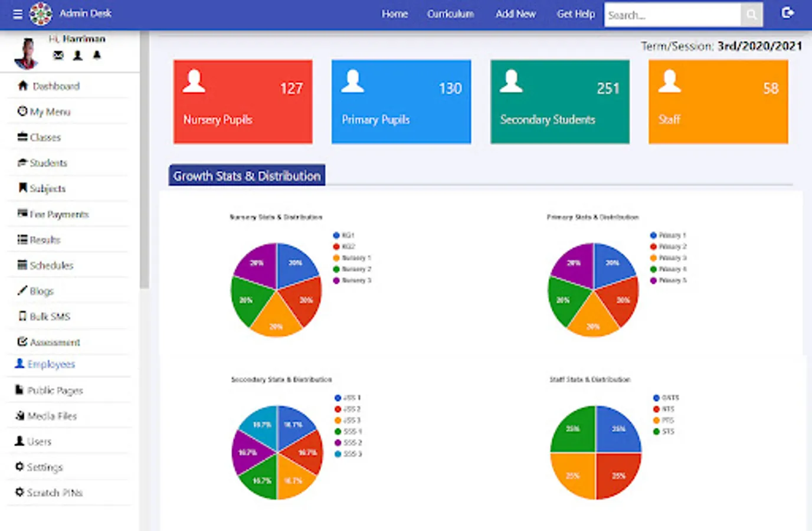Screen dimensions: 812x531
Task: Open the Get Help menu
Action: point(576,14)
